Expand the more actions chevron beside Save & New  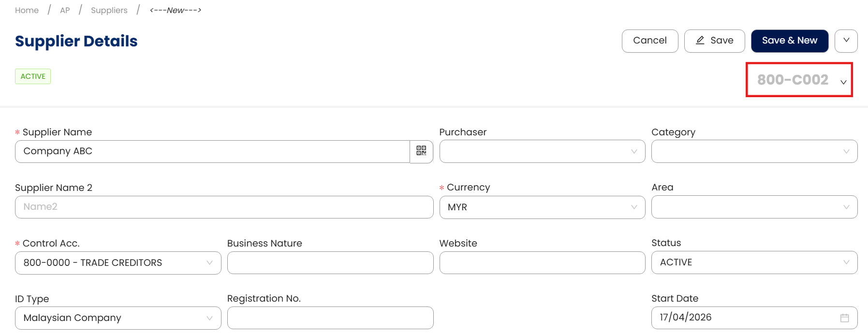pos(846,41)
